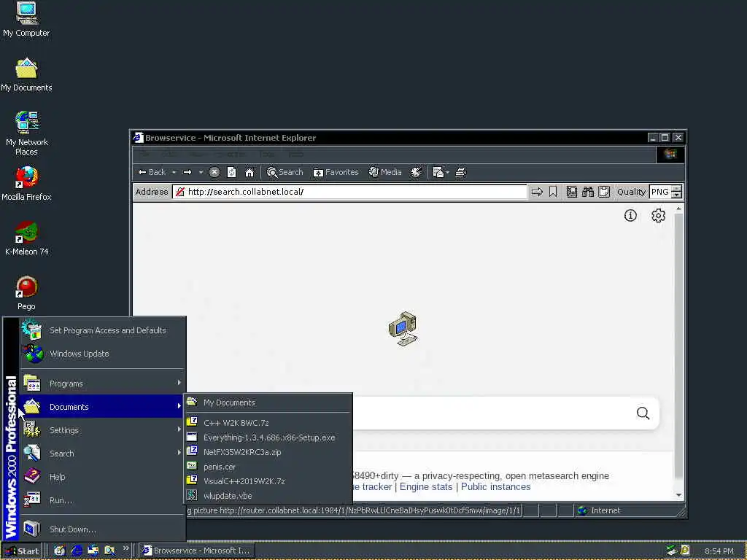Click the taskbar clock showing 8:54 PM

click(x=719, y=551)
